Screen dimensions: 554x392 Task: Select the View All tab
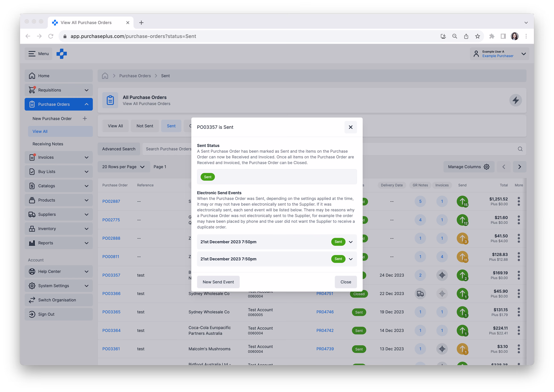[x=115, y=126]
